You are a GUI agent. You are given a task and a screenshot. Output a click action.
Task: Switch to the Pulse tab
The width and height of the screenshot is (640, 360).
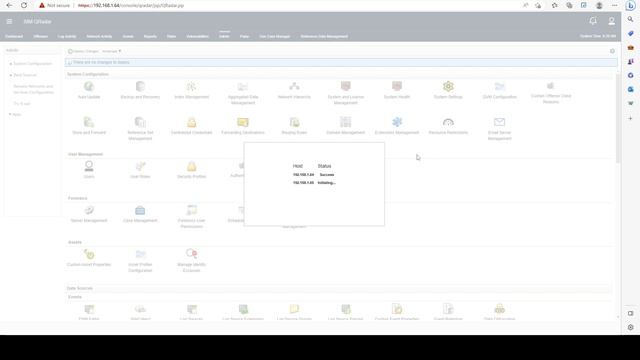[x=244, y=36]
